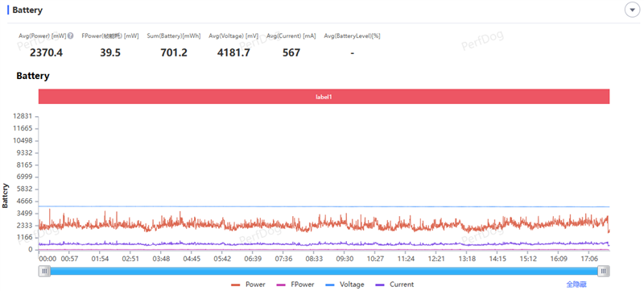Viewport: 644px width, 291px height.
Task: Click left handle of time range slider
Action: (44, 271)
